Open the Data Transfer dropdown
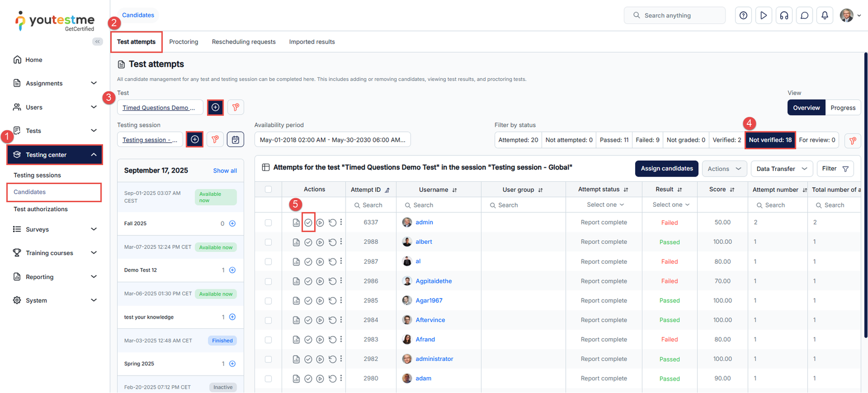This screenshot has height=393, width=868. pos(781,169)
